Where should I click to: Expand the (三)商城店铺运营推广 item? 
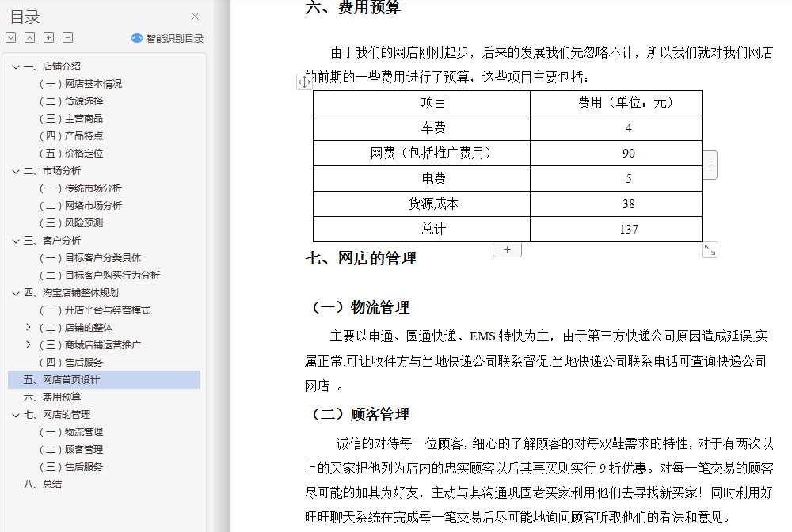29,344
